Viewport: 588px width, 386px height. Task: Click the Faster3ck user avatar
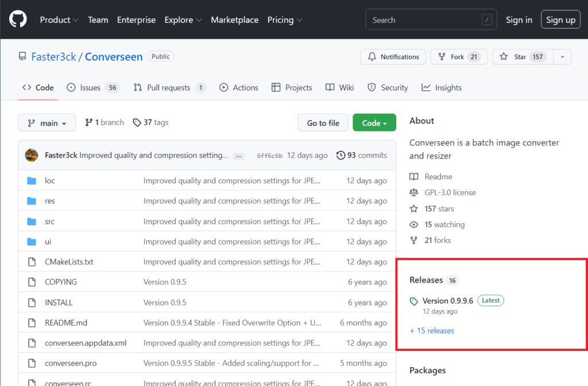[32, 155]
